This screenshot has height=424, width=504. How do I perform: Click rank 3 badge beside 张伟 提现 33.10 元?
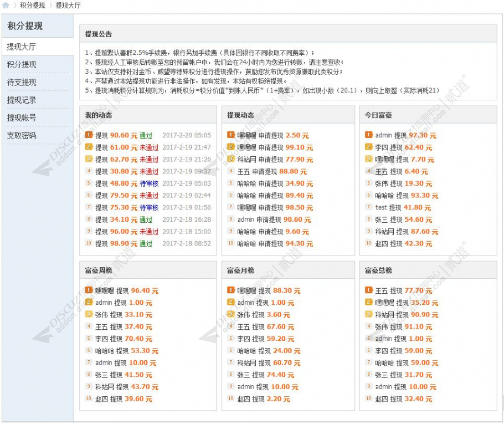point(89,314)
